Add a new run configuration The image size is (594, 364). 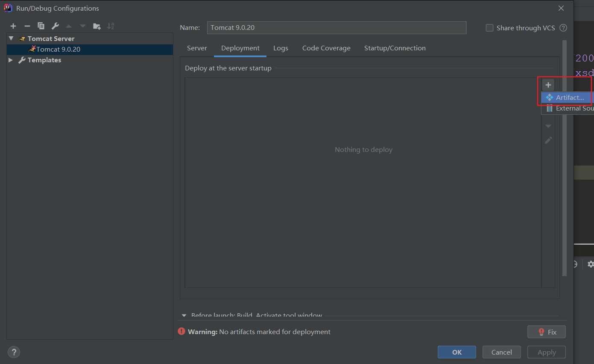(x=13, y=26)
